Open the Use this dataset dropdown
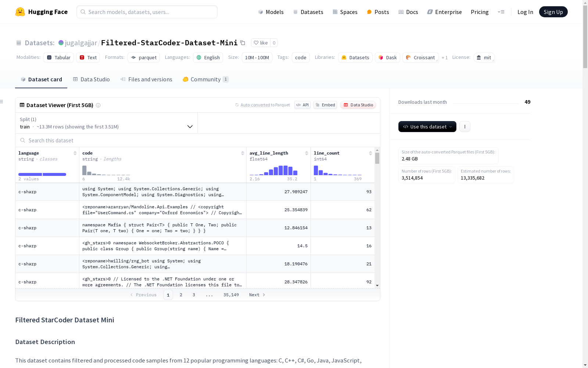The image size is (588, 368). point(427,127)
